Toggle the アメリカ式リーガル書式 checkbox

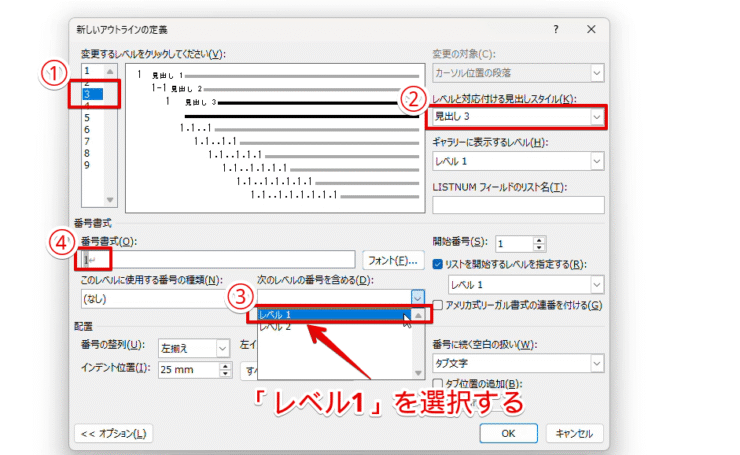(437, 305)
